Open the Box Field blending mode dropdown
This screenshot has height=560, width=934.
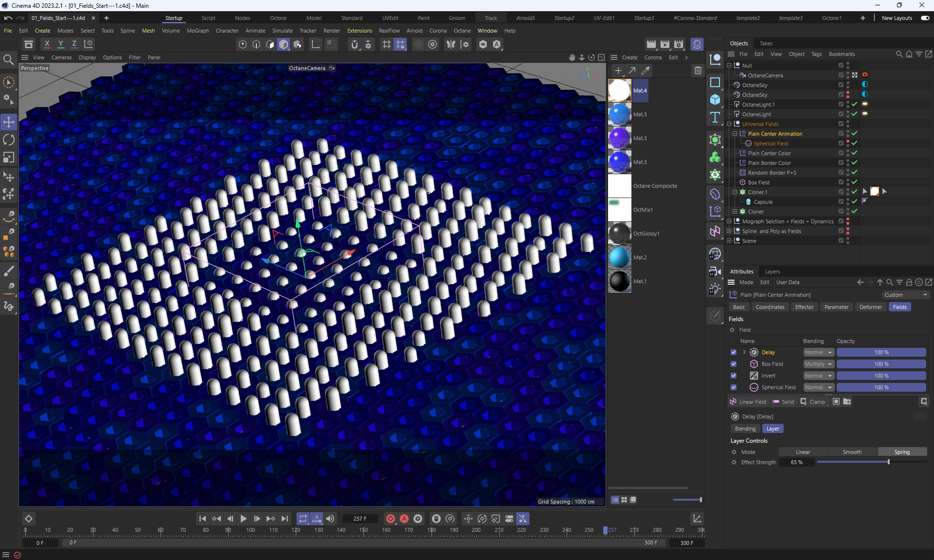tap(818, 364)
